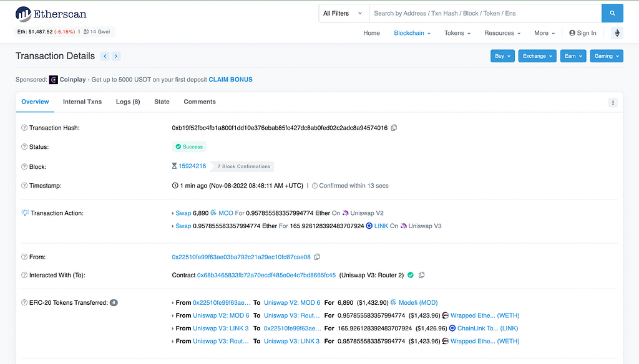This screenshot has height=364, width=639.
Task: Click the transaction hash text 0xb19f52fbc4
Action: [x=280, y=128]
